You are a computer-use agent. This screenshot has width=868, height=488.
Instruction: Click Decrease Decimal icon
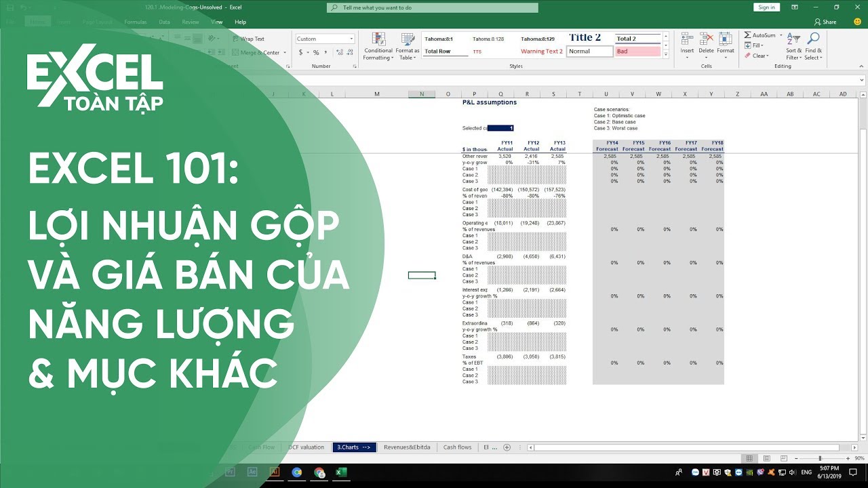point(349,52)
